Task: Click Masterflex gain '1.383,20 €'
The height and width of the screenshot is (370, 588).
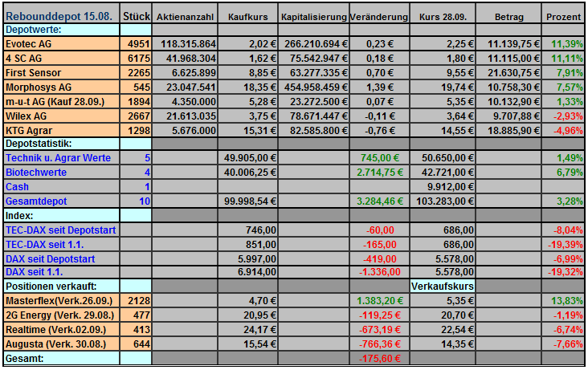Action: tap(379, 301)
